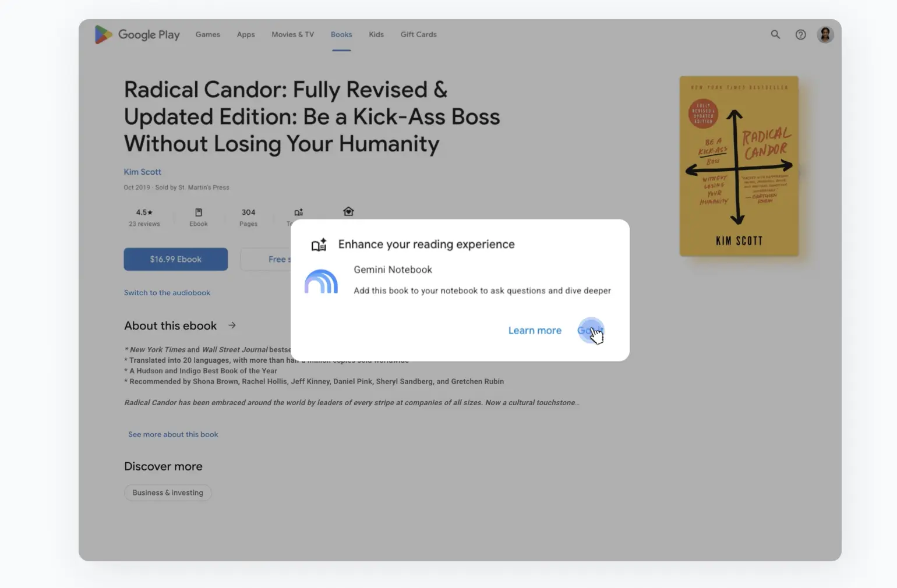The height and width of the screenshot is (588, 897).
Task: Click the Enhance your reading experience title
Action: pos(426,245)
